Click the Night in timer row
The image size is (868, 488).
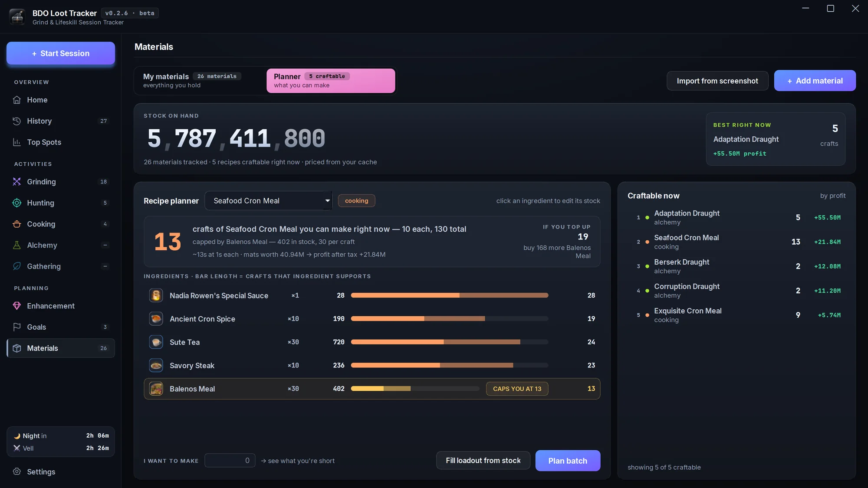click(61, 436)
